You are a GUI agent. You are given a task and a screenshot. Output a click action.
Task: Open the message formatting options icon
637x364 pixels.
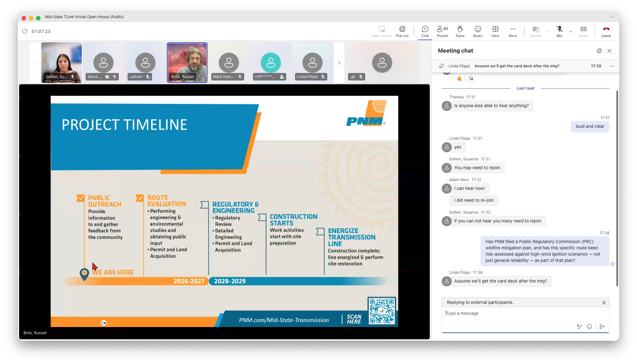579,327
